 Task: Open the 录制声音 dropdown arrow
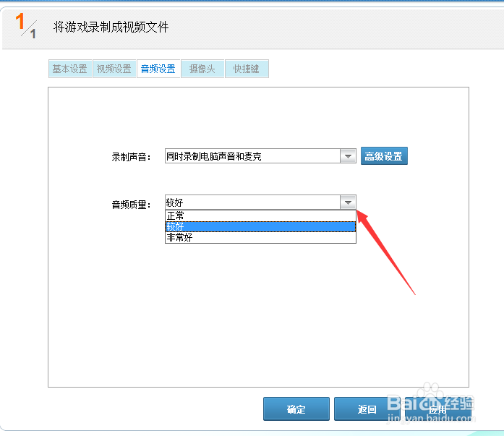(x=348, y=156)
